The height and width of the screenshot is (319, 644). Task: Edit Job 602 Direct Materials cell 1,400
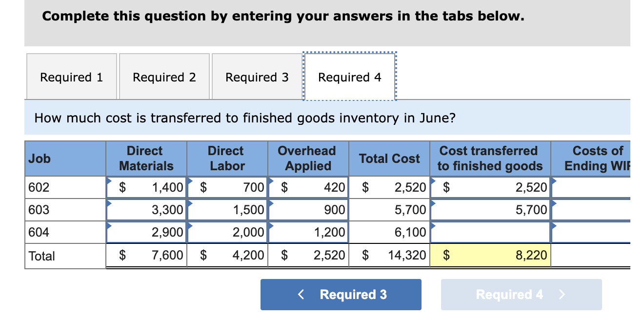(x=146, y=187)
